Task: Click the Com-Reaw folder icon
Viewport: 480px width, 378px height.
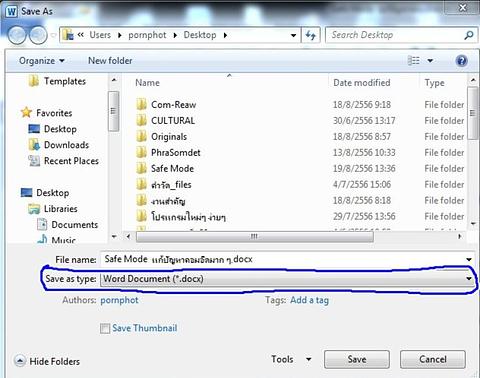Action: click(141, 104)
